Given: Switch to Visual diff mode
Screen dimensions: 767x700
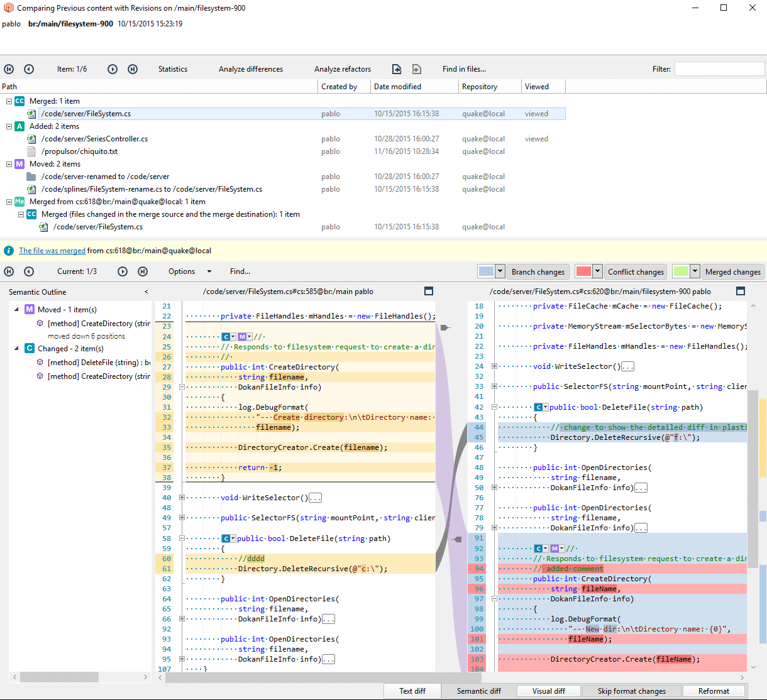Looking at the screenshot, I should tap(548, 691).
